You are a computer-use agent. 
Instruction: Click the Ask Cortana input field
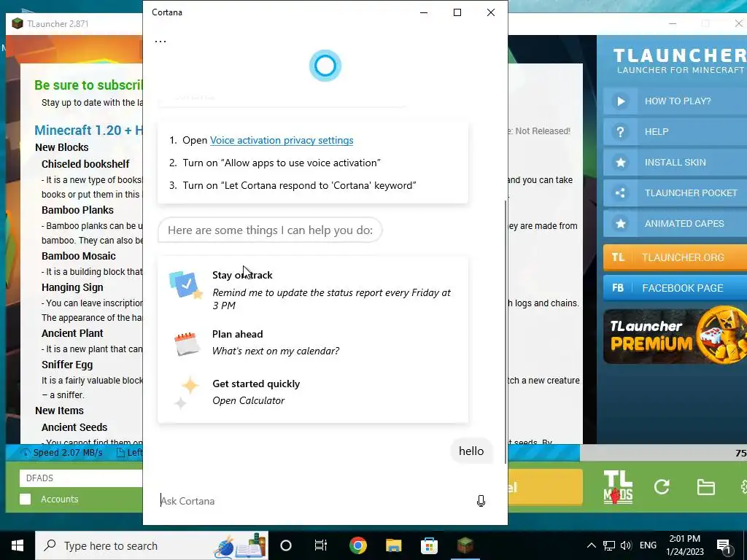[x=314, y=501]
